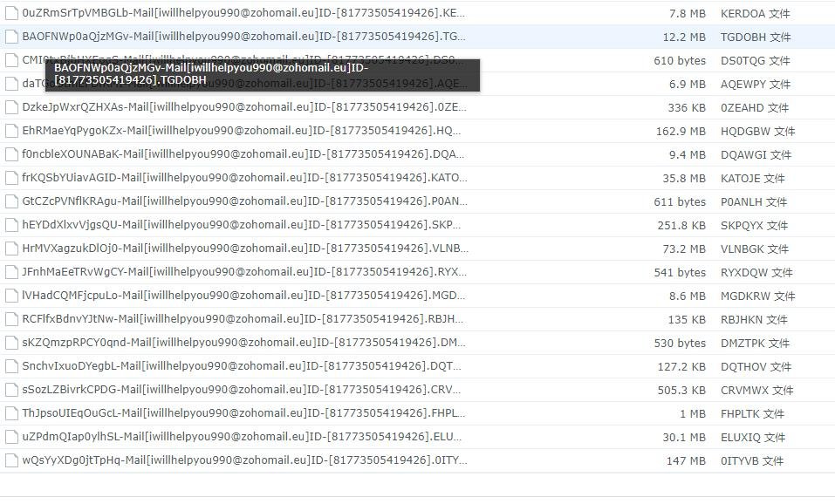835x504 pixels.
Task: Select the file name starting with SnchvIxuoDYegbL
Action: click(x=241, y=365)
